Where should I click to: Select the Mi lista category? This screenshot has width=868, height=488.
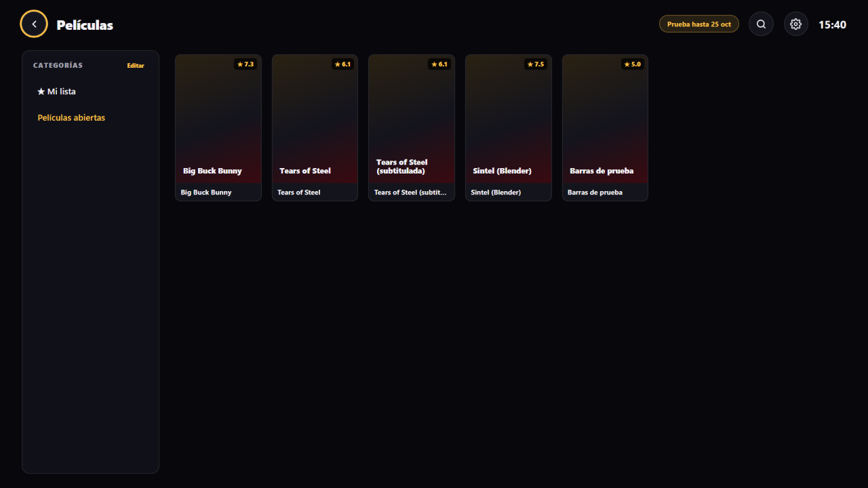pyautogui.click(x=90, y=91)
